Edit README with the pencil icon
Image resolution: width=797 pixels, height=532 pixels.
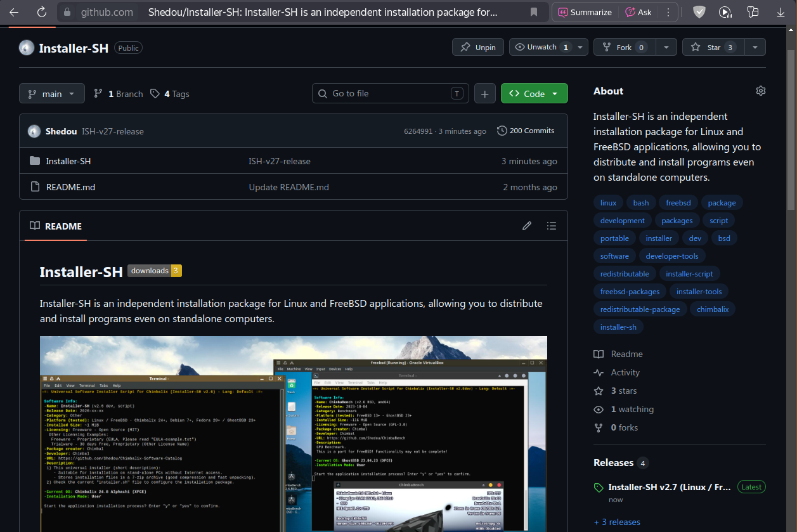[x=527, y=226]
